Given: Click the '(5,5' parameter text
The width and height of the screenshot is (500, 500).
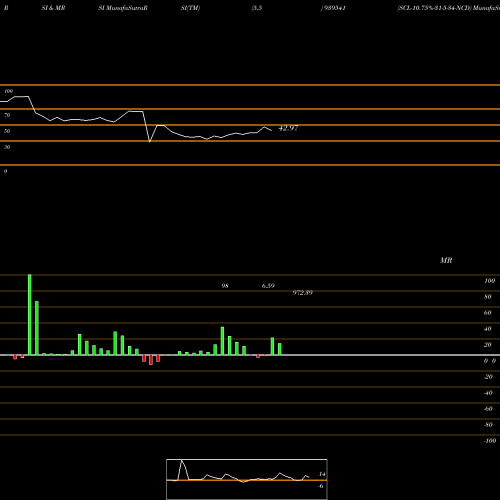Looking at the screenshot, I should point(257,8).
